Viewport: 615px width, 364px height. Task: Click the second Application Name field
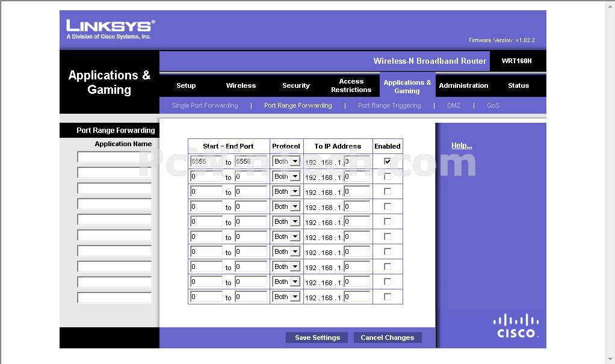(114, 173)
